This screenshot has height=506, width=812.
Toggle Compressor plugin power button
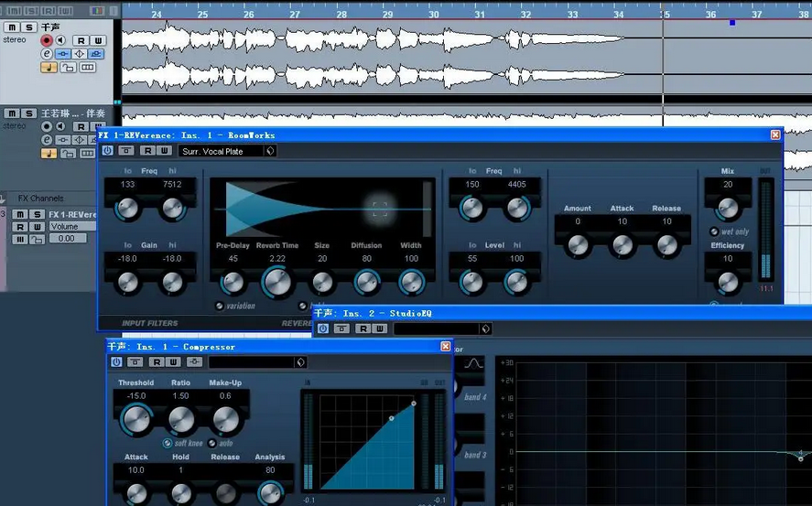pos(116,362)
